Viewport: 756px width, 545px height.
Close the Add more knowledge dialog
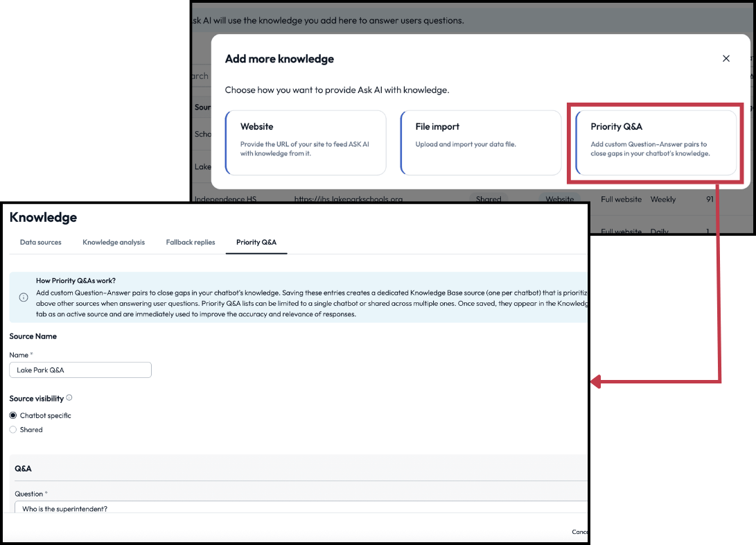pos(726,58)
